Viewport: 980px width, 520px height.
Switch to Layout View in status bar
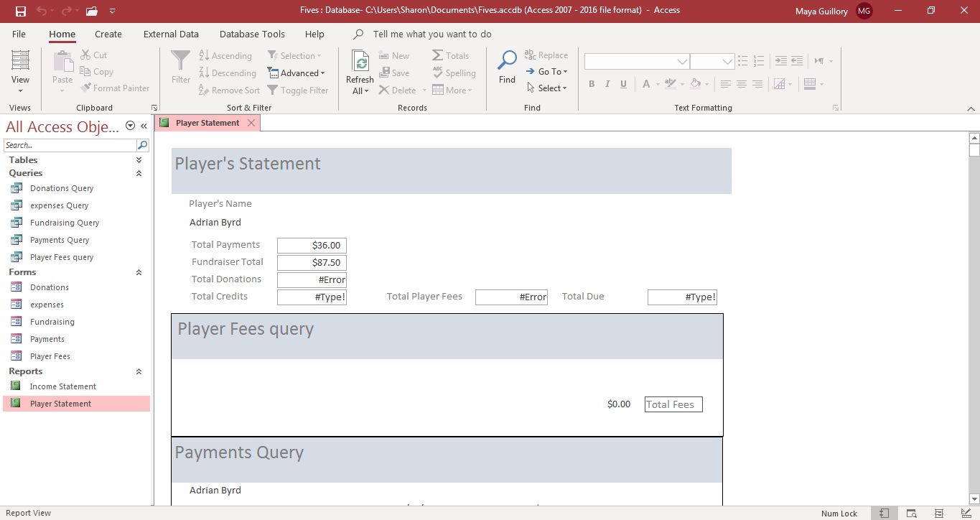point(938,513)
